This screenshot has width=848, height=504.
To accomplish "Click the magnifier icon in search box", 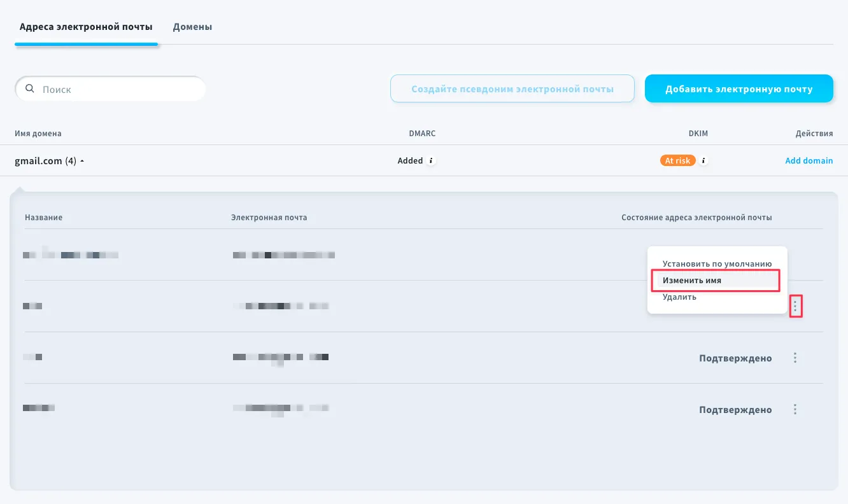I will [x=29, y=89].
